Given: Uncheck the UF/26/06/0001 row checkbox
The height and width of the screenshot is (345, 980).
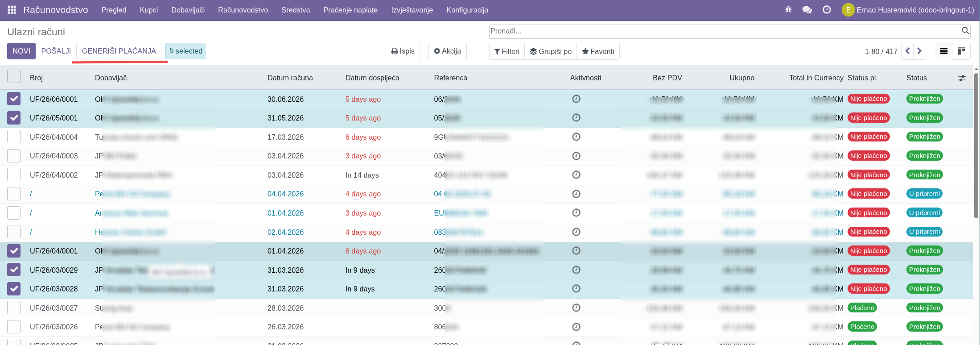Looking at the screenshot, I should pyautogui.click(x=14, y=99).
